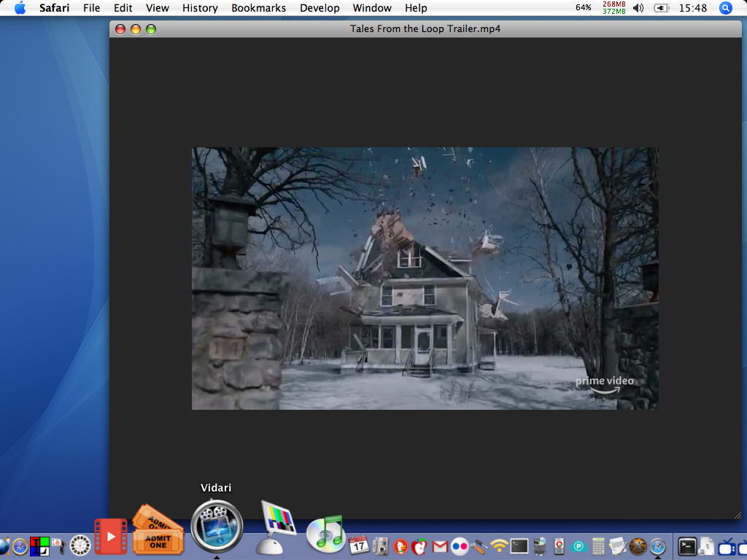
Task: Click the Tales From the Loop Trailer.mp4 title
Action: tap(425, 28)
